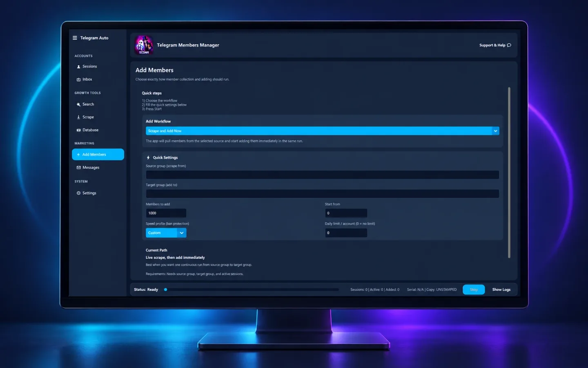Click the Status: Ready text
This screenshot has height=368, width=588.
[146, 289]
